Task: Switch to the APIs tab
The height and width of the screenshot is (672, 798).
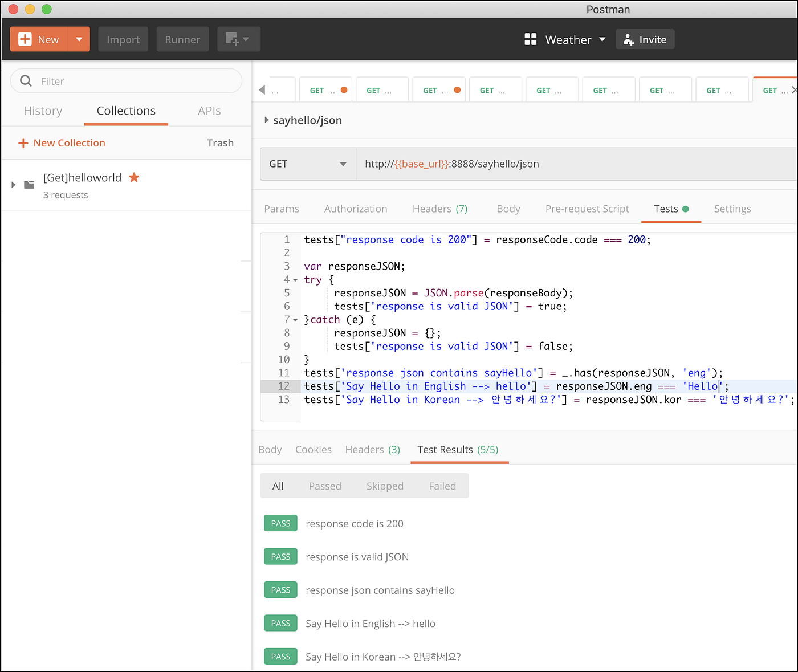Action: 209,111
